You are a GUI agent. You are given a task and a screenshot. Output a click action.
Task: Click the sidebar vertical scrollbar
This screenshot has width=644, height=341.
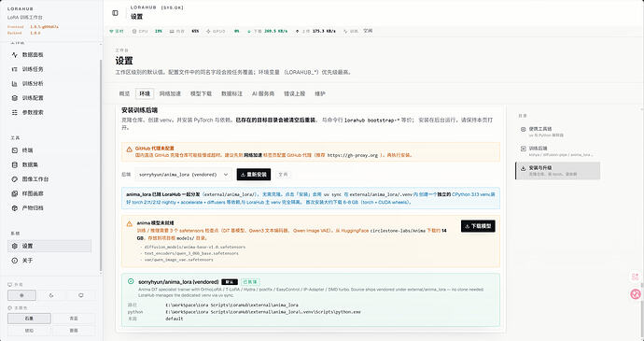coord(101,164)
